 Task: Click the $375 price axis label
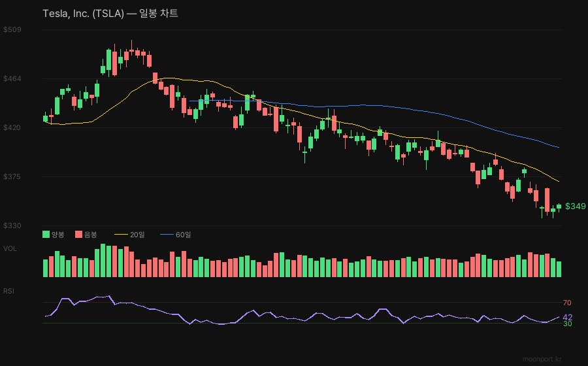pos(12,176)
